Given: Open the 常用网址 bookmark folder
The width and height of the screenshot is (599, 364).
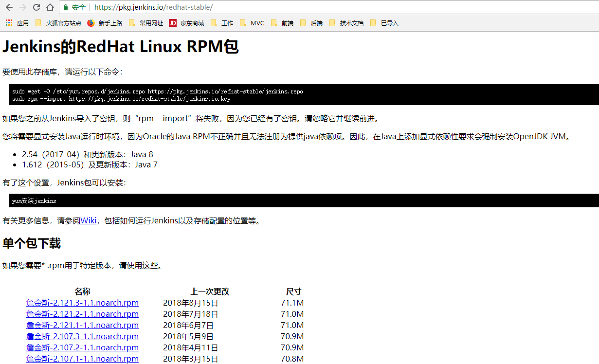Looking at the screenshot, I should pos(145,23).
